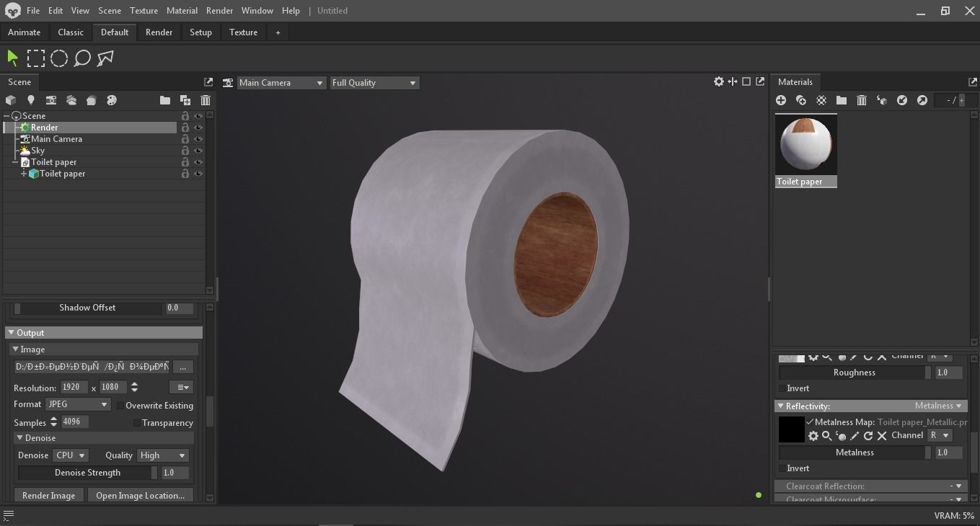Open the Render menu

point(219,10)
